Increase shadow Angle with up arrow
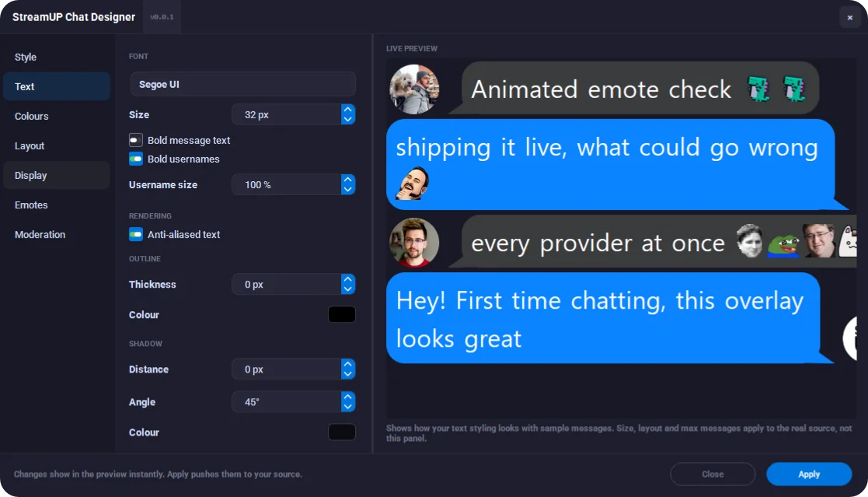868x497 pixels. coord(347,397)
